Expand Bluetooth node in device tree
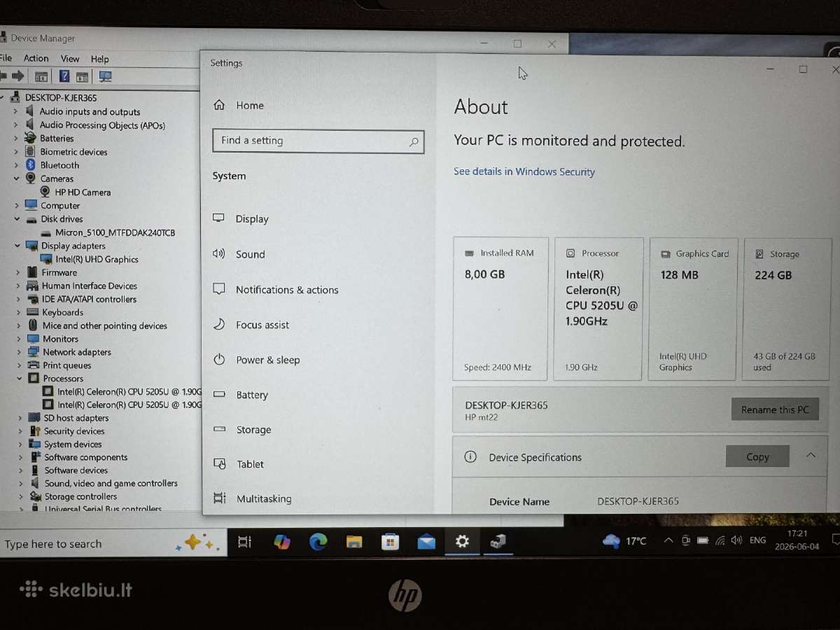 (16, 165)
